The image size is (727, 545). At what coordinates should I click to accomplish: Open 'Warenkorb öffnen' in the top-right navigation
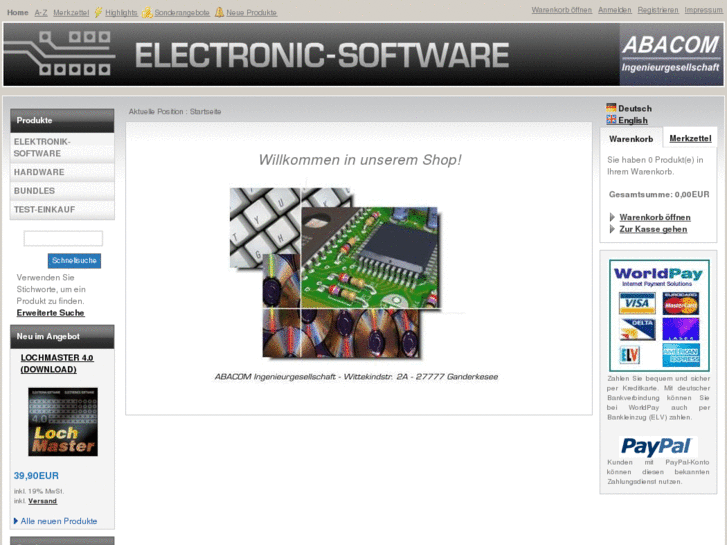pyautogui.click(x=561, y=10)
